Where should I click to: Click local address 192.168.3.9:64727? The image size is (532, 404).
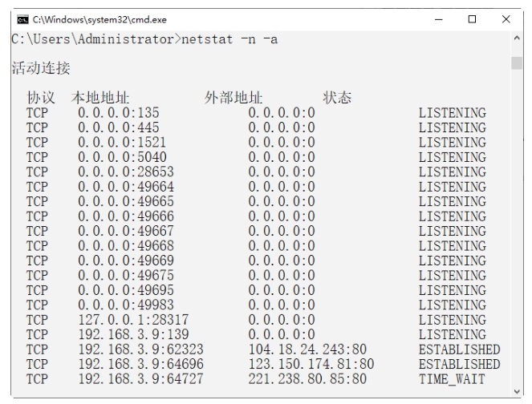point(140,379)
